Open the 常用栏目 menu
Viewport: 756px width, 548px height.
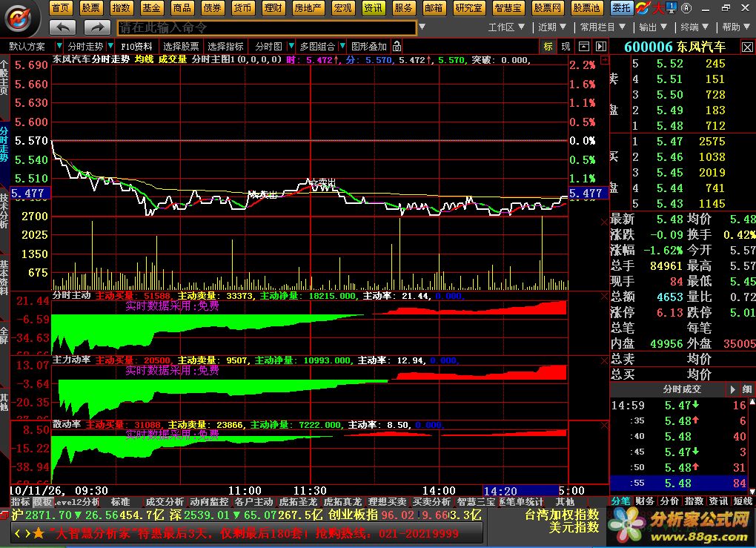tap(603, 27)
